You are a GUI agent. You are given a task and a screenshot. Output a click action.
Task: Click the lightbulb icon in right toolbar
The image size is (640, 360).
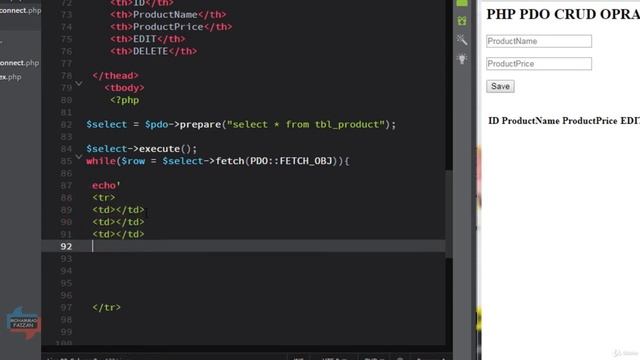[462, 59]
